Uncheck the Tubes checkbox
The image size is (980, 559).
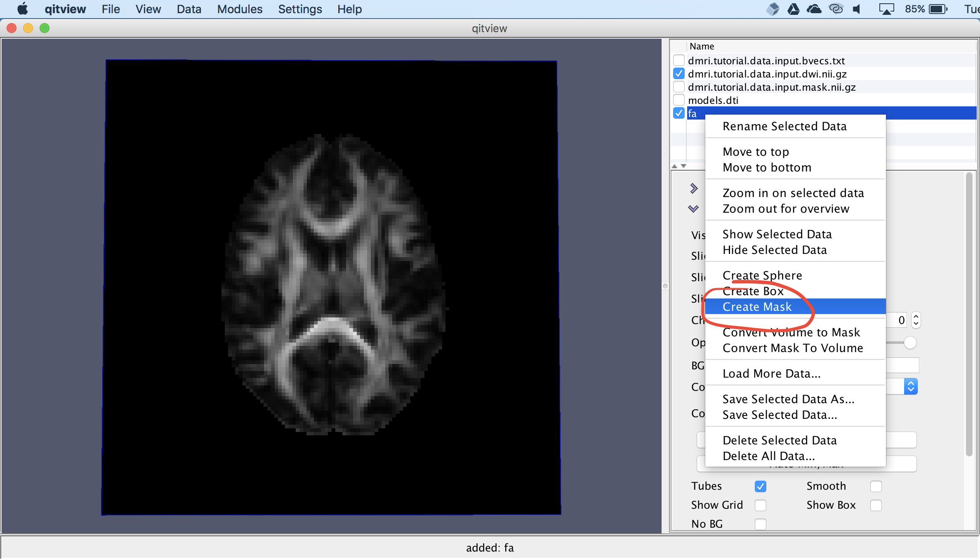(x=761, y=486)
